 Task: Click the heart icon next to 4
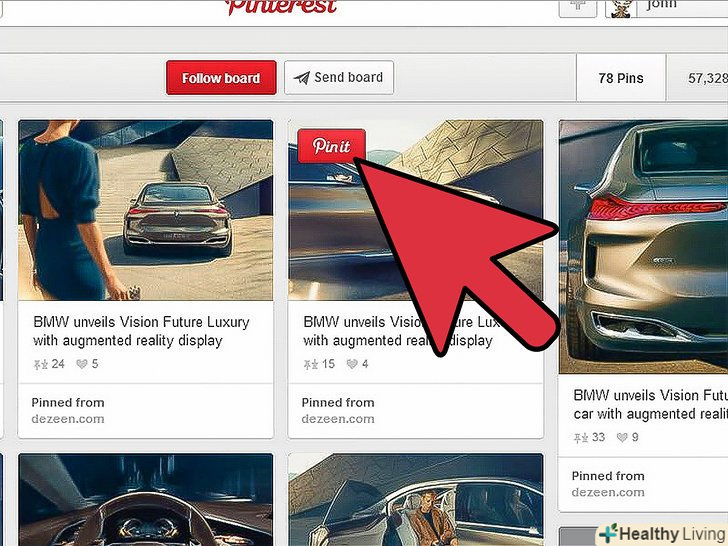point(352,364)
